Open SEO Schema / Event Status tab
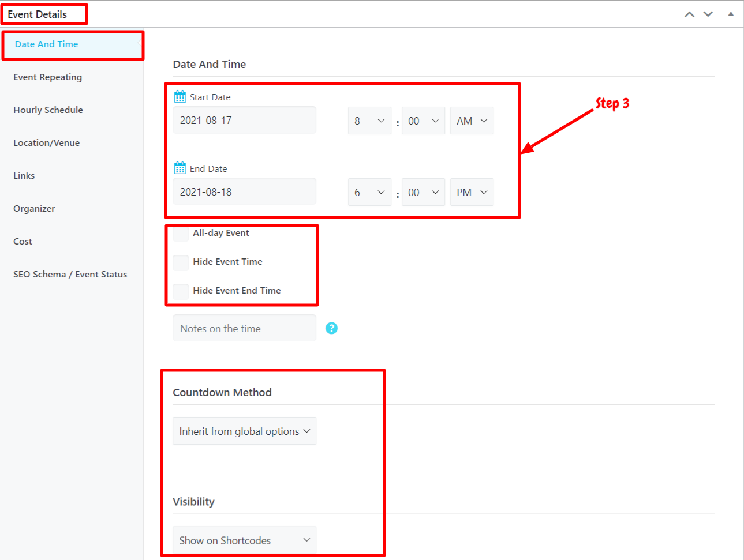This screenshot has height=560, width=744. point(70,275)
